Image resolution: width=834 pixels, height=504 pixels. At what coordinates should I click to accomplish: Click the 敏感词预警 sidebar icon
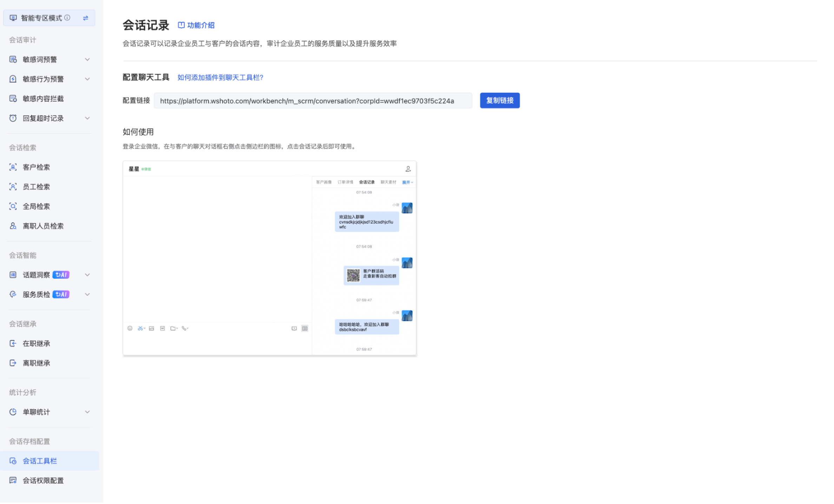[13, 59]
